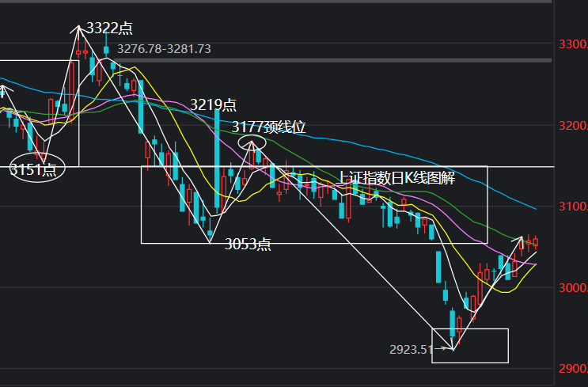
Task: Select the 3177颈线位 neckline label
Action: pyautogui.click(x=269, y=127)
